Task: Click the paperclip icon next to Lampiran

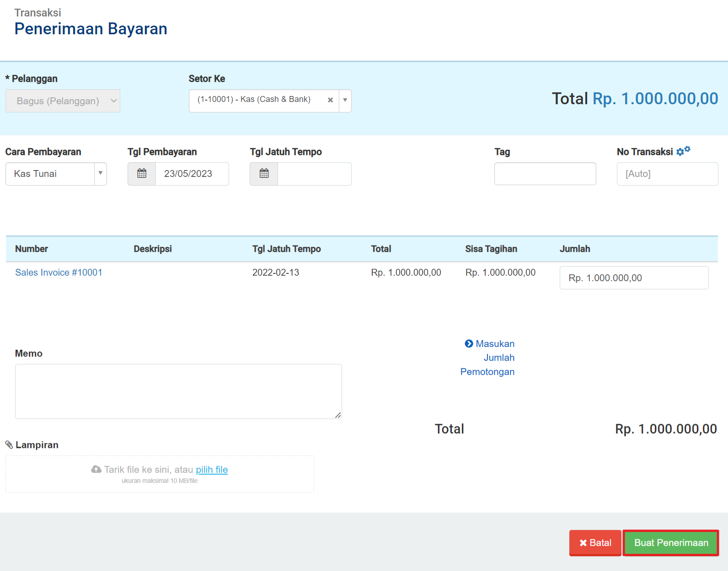Action: pyautogui.click(x=9, y=445)
